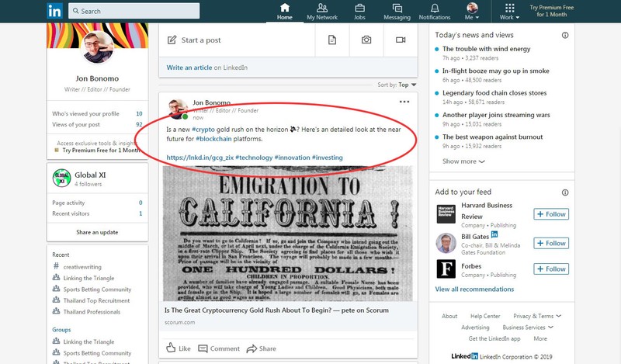Open Legendary food chain closes stores story
621x364 pixels.
coord(494,93)
